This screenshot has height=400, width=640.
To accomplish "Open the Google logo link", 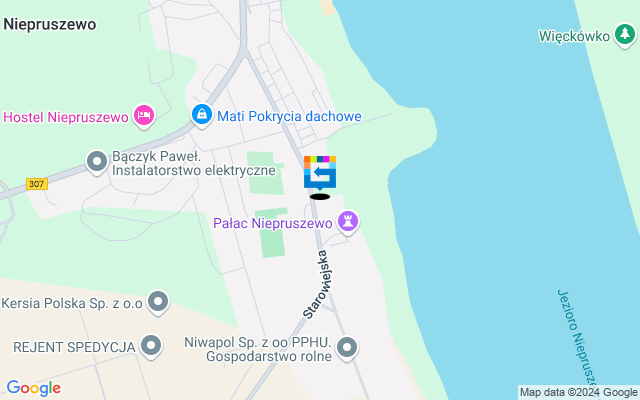I will tap(34, 388).
